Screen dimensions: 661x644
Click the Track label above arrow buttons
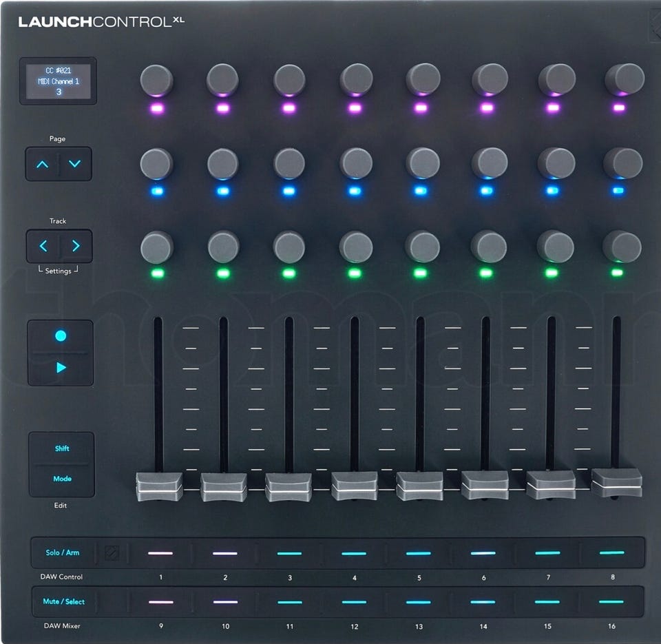coord(58,221)
